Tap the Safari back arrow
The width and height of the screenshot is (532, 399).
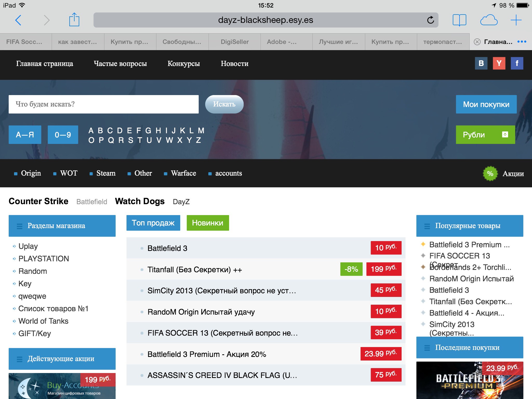(x=18, y=20)
